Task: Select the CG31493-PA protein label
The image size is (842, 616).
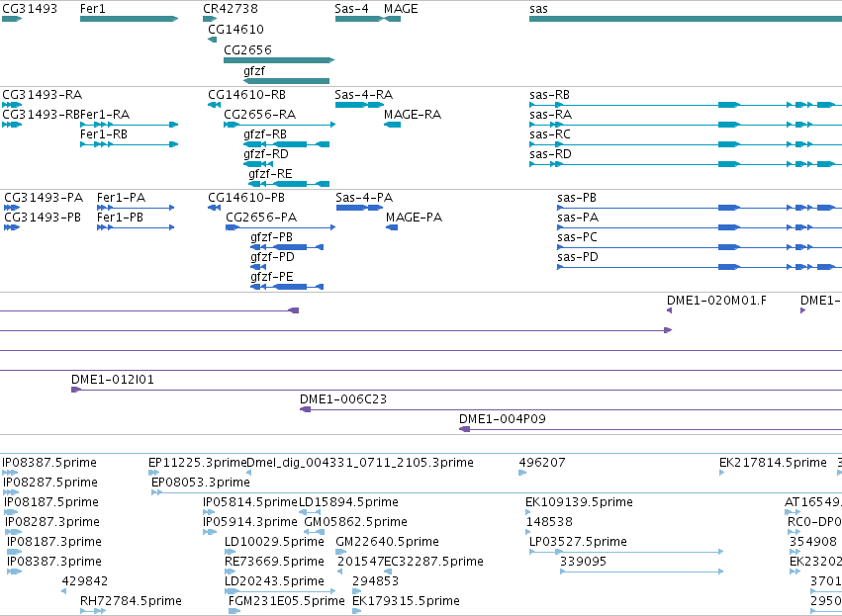Action: click(x=44, y=198)
